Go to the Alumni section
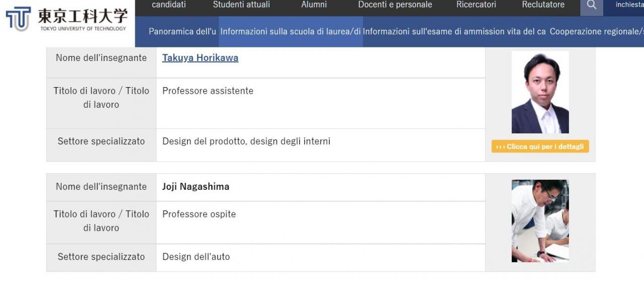The height and width of the screenshot is (281, 644). (314, 5)
